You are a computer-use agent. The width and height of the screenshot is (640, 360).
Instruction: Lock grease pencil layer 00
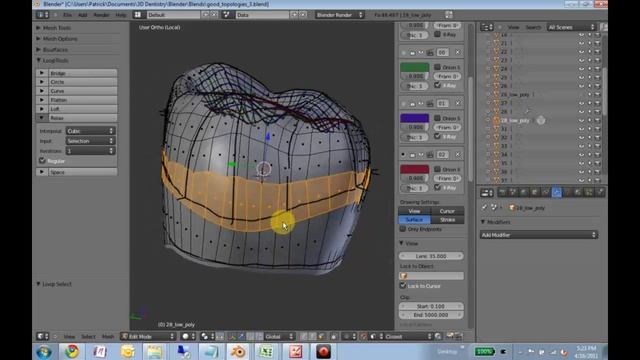pyautogui.click(x=412, y=53)
